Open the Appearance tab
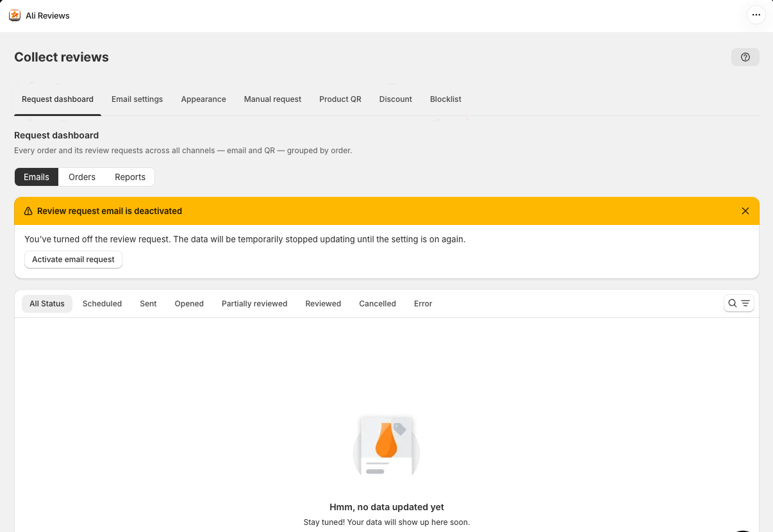Screen dimensions: 773x532 [x=204, y=99]
